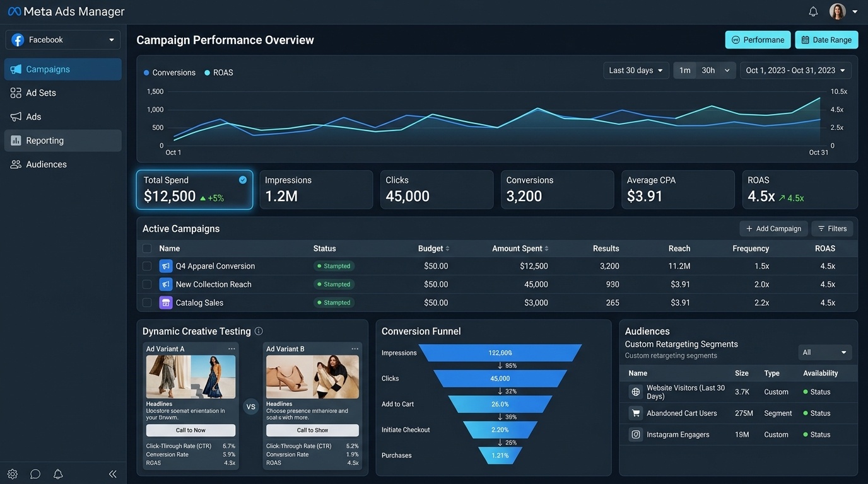Open the All audiences filter dropdown
This screenshot has height=484, width=868.
(x=824, y=352)
